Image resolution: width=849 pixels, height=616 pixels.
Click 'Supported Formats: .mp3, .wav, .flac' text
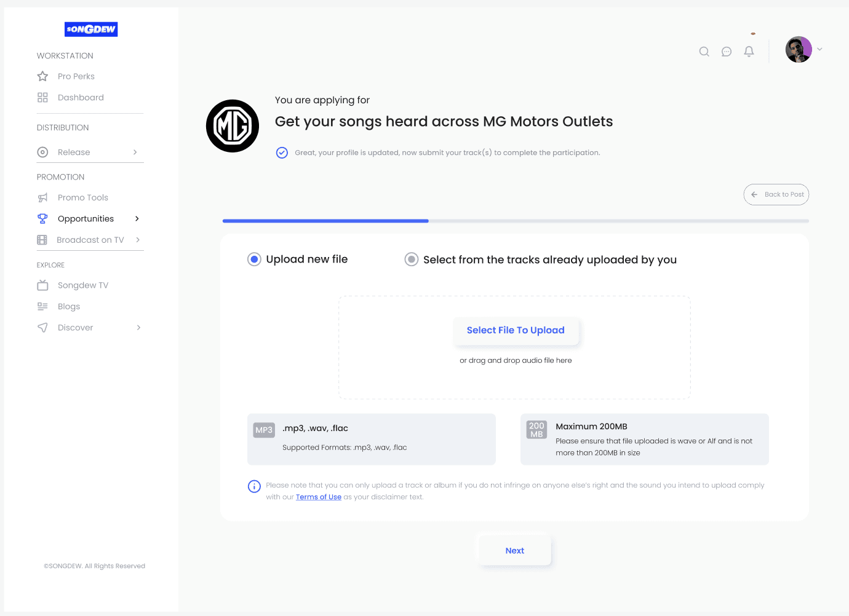[345, 448]
